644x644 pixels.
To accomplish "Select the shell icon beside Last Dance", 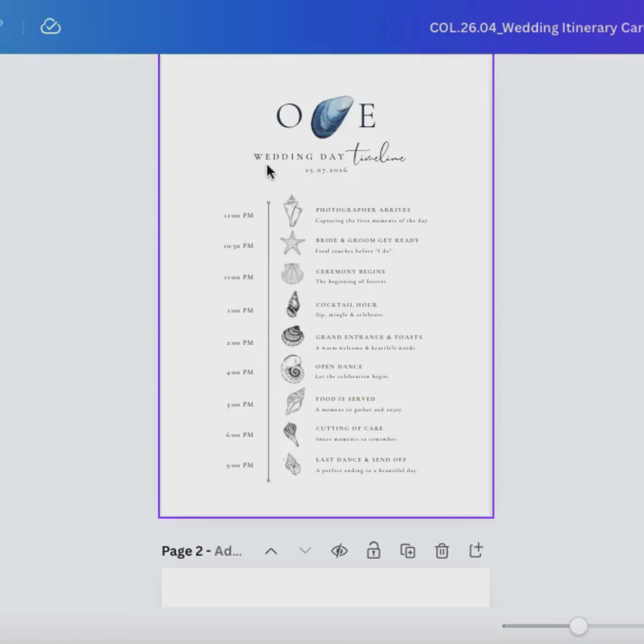I will [292, 464].
